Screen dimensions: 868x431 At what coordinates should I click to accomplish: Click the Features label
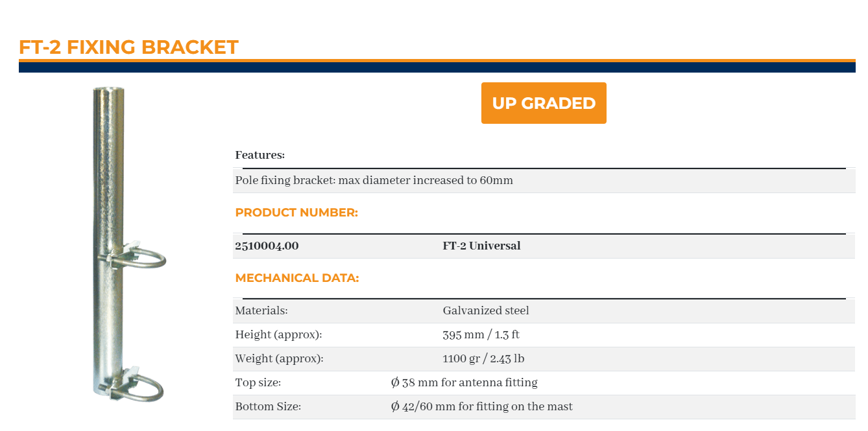point(259,155)
